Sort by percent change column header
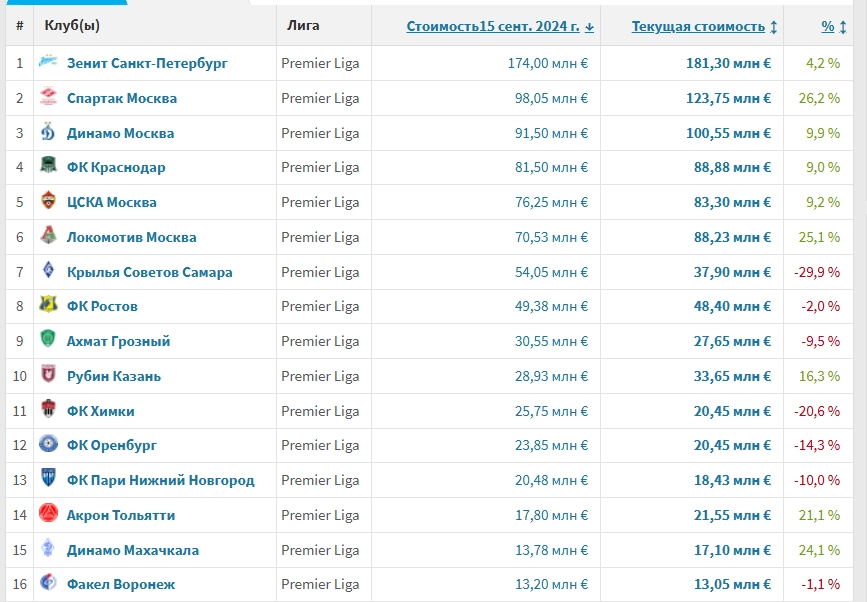This screenshot has height=602, width=867. [834, 26]
